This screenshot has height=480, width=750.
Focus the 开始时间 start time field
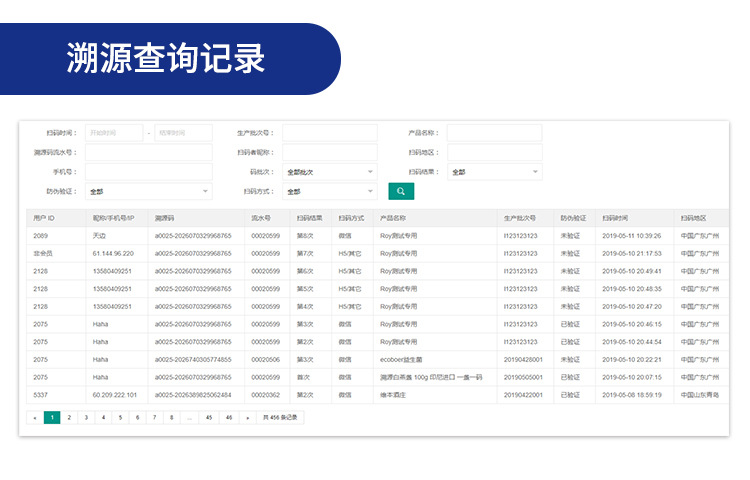coord(114,132)
